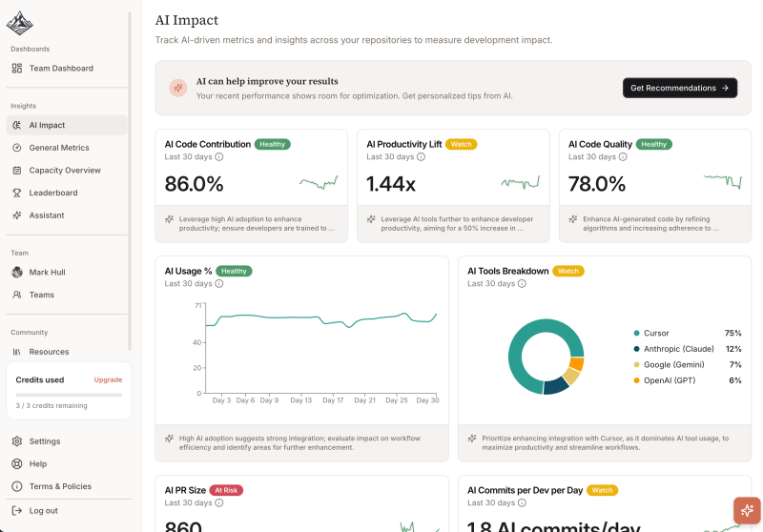This screenshot has height=532, width=763.
Task: Click the 1.44x productivity value
Action: [x=391, y=184]
